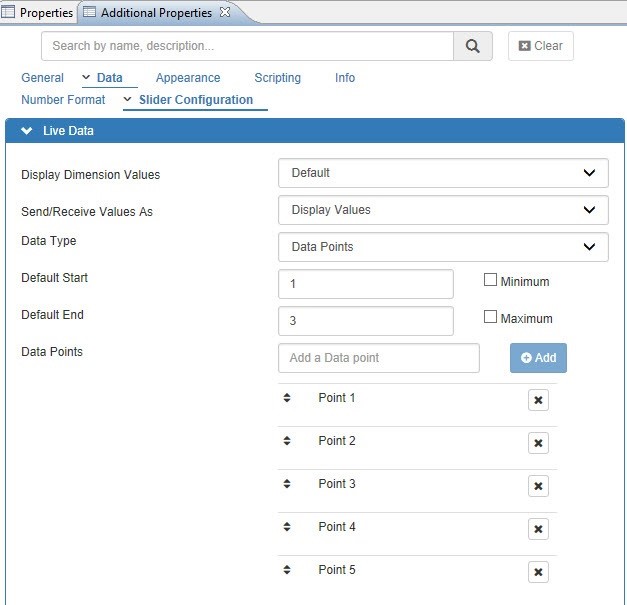The height and width of the screenshot is (605, 627).
Task: Click the reorder handle beside Point 3
Action: (x=287, y=484)
